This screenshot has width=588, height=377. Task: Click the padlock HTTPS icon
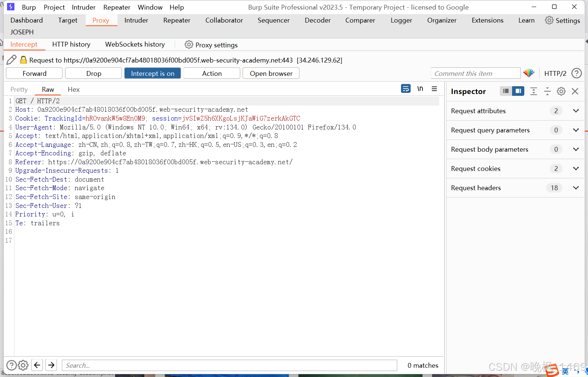(23, 60)
